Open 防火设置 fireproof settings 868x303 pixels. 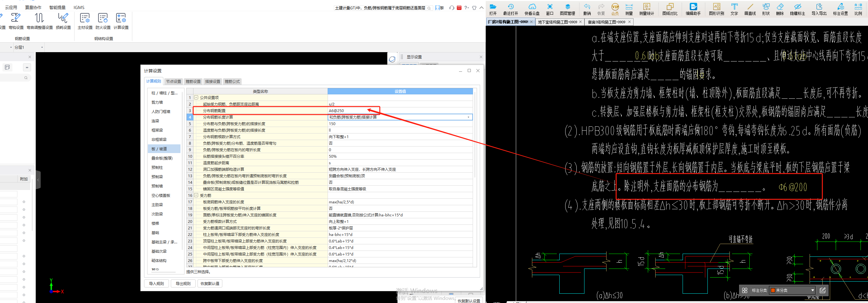pos(103,21)
